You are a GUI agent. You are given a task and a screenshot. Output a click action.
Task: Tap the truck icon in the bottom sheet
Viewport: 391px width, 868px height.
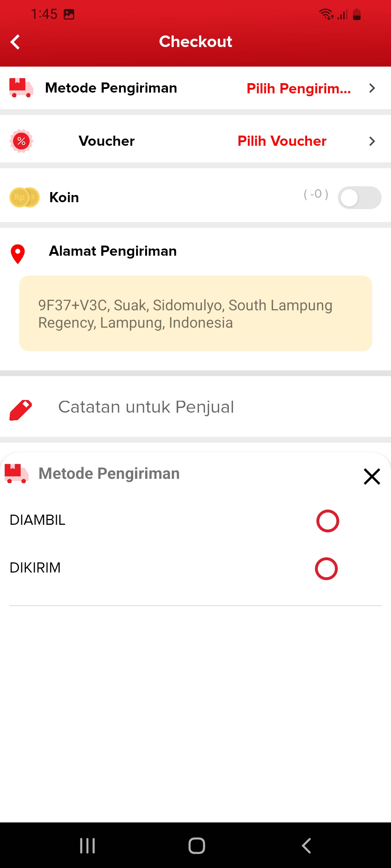tap(16, 473)
